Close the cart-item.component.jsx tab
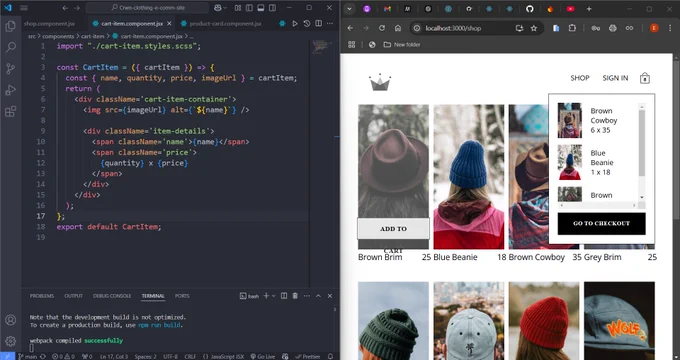680x360 pixels. click(170, 24)
